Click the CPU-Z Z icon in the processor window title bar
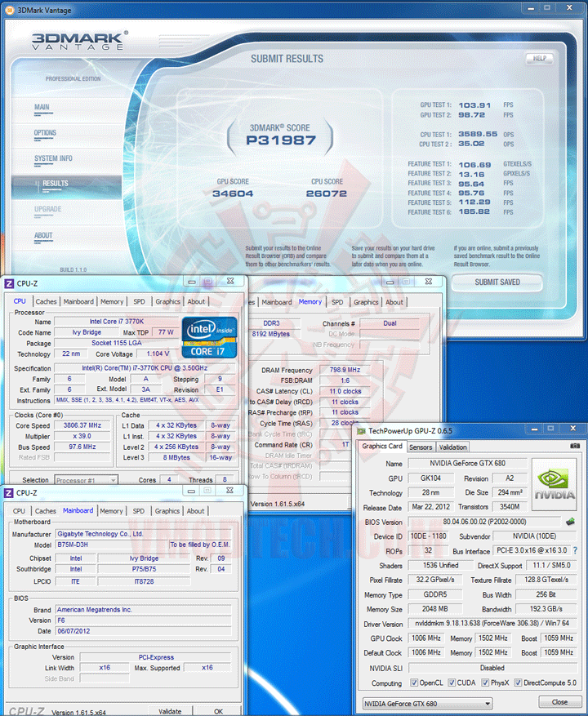The height and width of the screenshot is (716, 588). coord(9,283)
